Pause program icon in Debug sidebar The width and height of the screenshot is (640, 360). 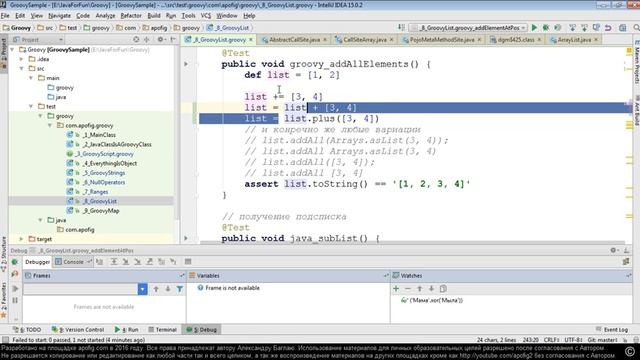coord(15,300)
